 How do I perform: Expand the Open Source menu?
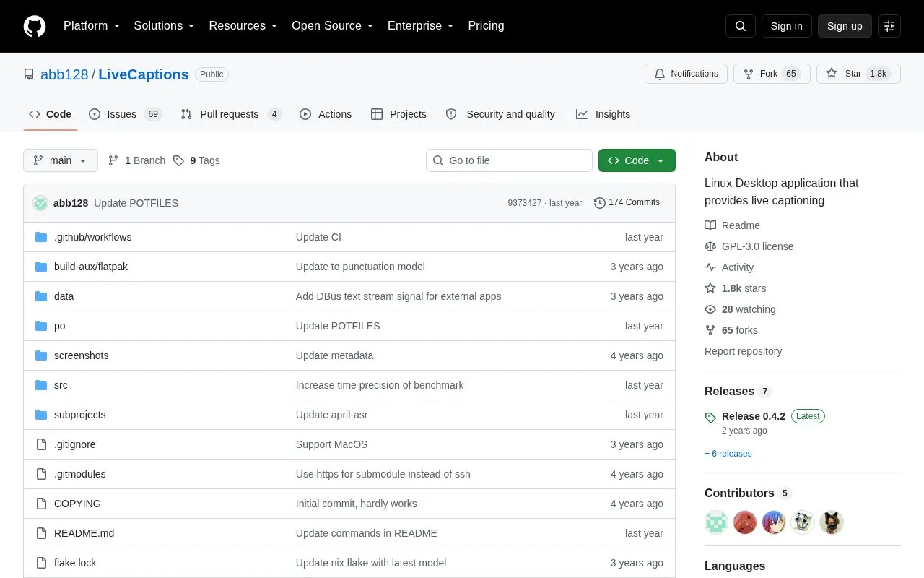tap(333, 26)
